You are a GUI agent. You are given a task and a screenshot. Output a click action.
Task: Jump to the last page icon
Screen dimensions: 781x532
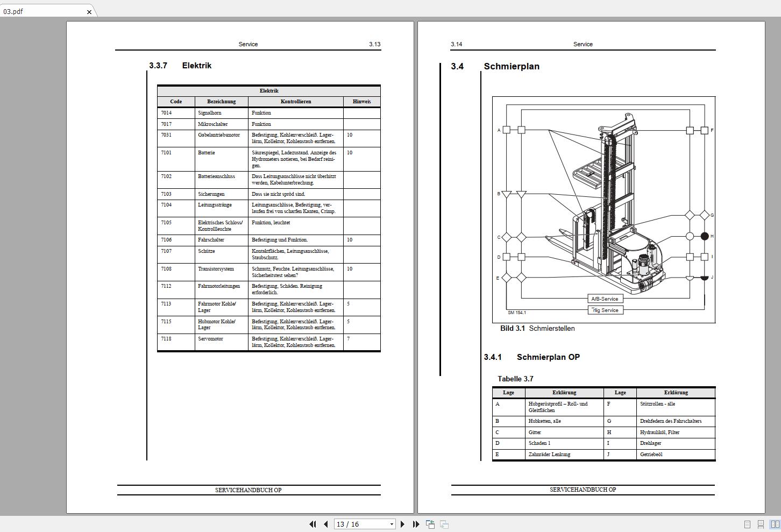point(416,524)
